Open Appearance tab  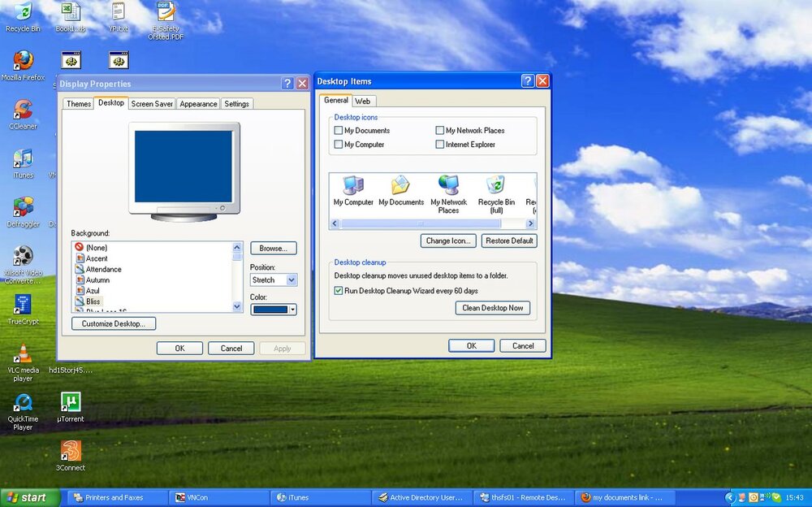tap(198, 104)
